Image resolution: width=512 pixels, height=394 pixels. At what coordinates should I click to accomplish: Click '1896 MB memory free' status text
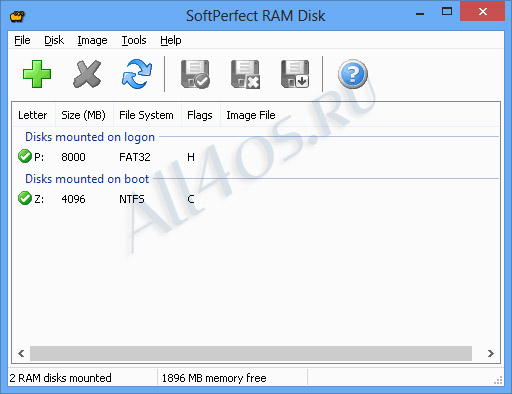click(214, 378)
